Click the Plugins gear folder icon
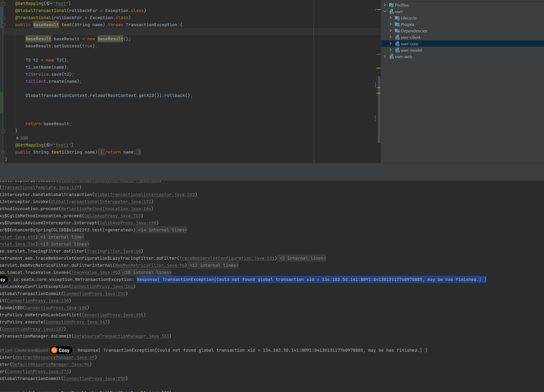Viewport: 544px width, 392px height. 397,24
